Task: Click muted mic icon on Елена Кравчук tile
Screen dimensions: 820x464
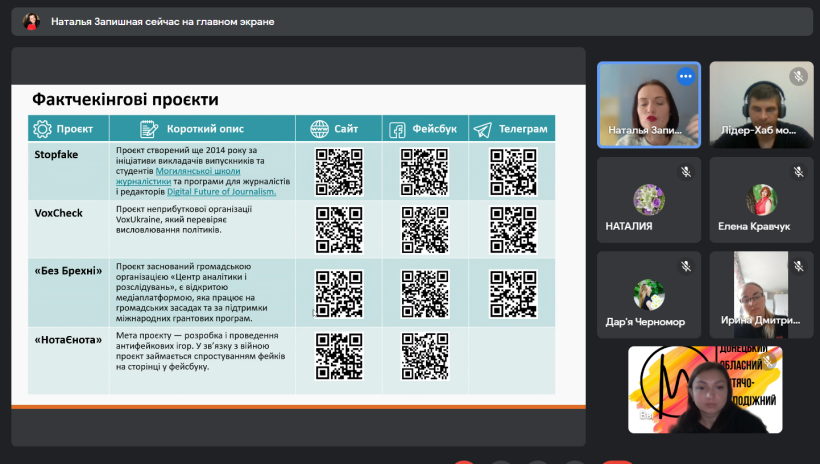Action: coord(798,172)
